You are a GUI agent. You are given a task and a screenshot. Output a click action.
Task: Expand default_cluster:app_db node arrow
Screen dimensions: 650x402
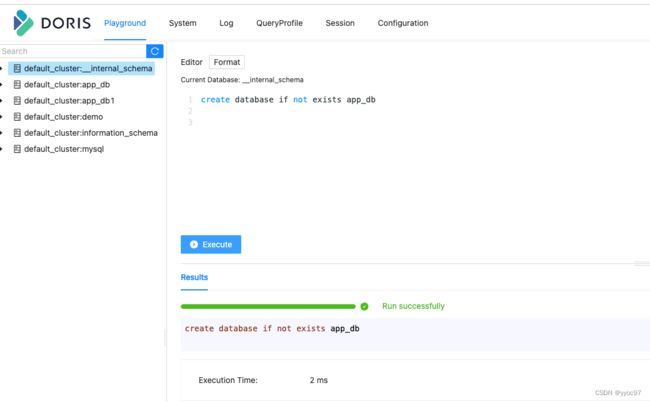coord(2,85)
